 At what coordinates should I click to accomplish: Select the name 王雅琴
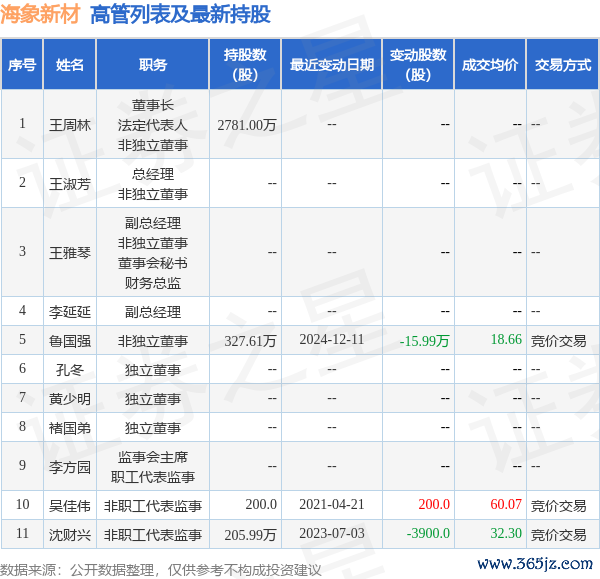(70, 252)
